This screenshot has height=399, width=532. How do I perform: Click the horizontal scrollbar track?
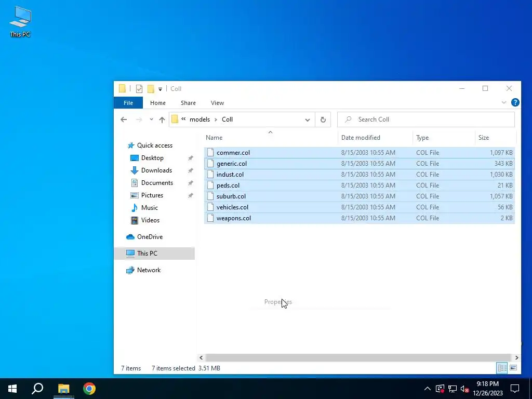coord(358,357)
